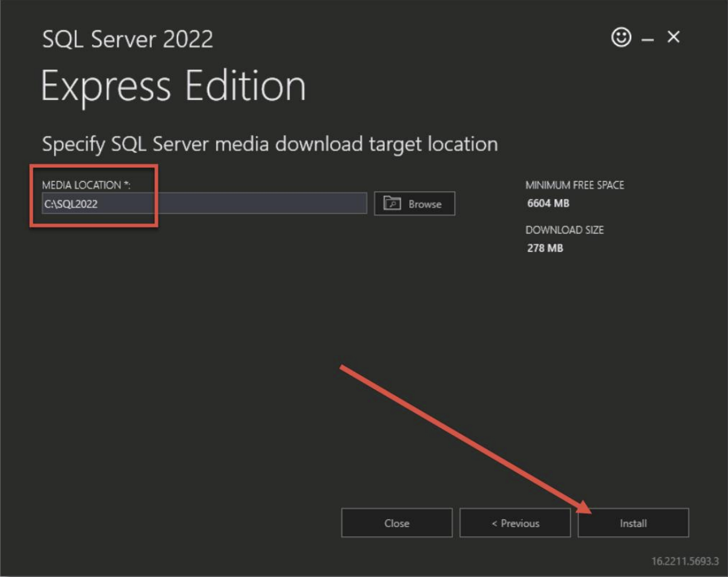Click the Media Location path field
The image size is (728, 577).
pyautogui.click(x=205, y=204)
